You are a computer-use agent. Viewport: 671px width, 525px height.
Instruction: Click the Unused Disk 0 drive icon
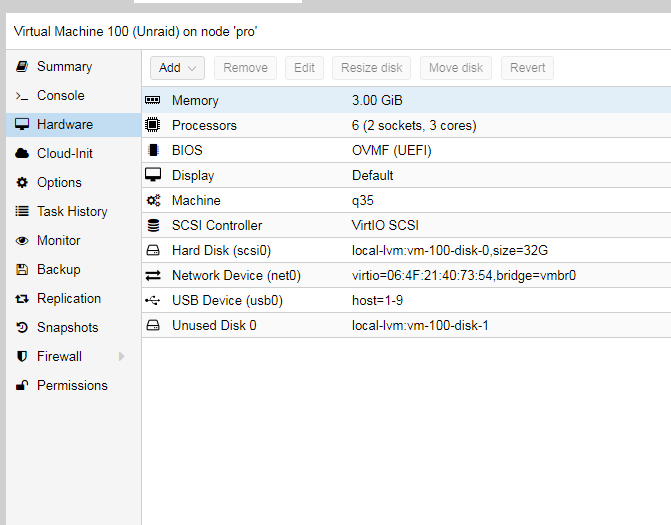pyautogui.click(x=153, y=326)
